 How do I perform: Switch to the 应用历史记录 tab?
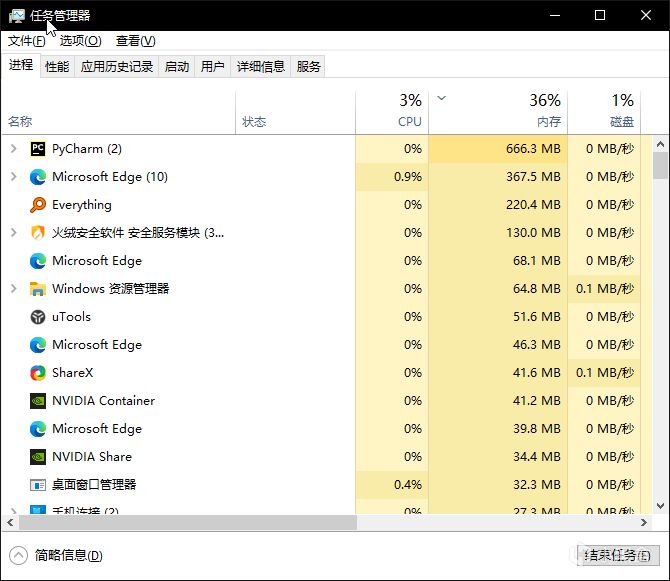(117, 67)
